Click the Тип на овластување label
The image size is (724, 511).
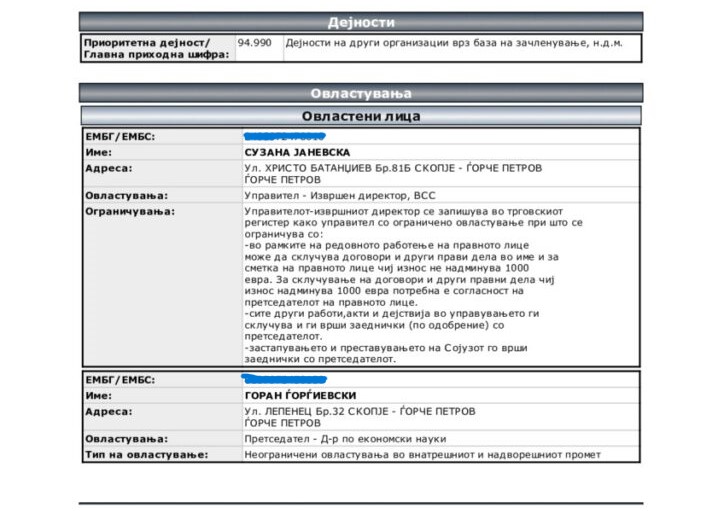click(146, 455)
